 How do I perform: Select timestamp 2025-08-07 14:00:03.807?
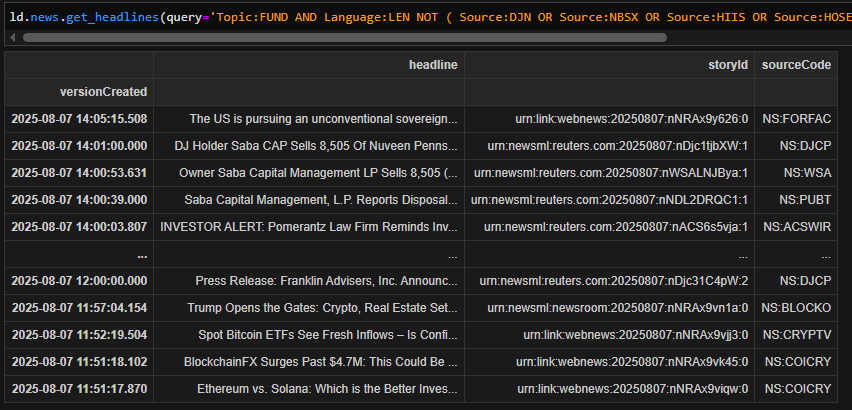tap(79, 227)
